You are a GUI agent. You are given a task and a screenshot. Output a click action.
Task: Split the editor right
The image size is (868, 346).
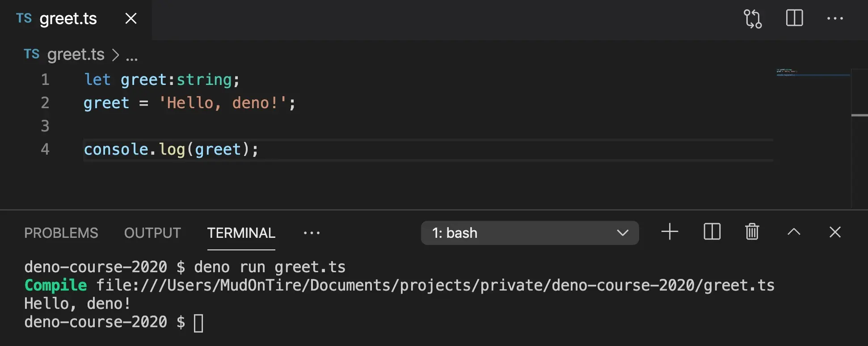tap(794, 18)
